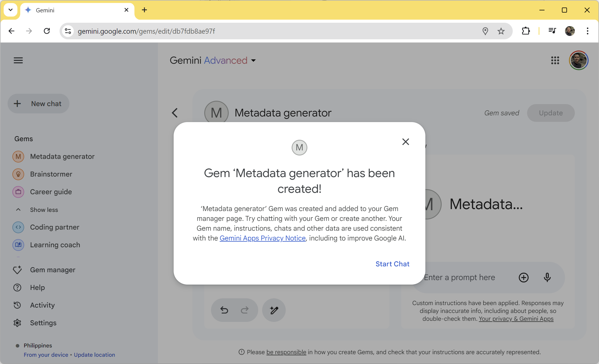View site information icon in address bar

(x=68, y=31)
